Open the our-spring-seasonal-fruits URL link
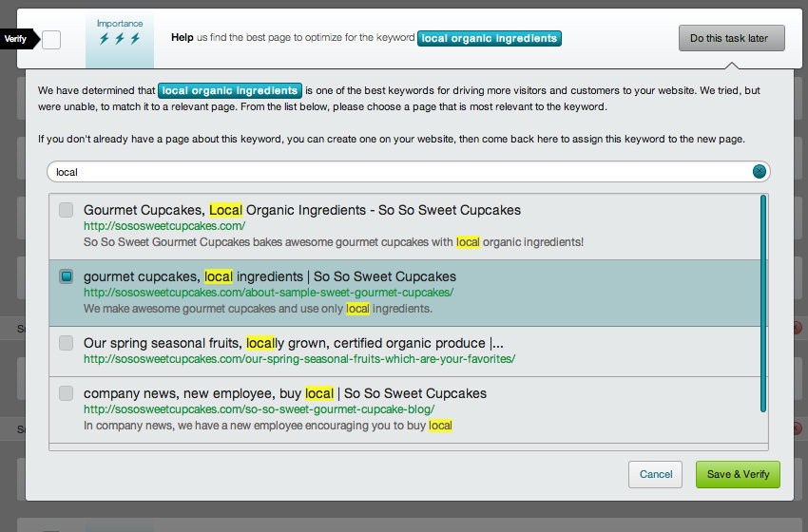The width and height of the screenshot is (808, 532). click(x=299, y=359)
